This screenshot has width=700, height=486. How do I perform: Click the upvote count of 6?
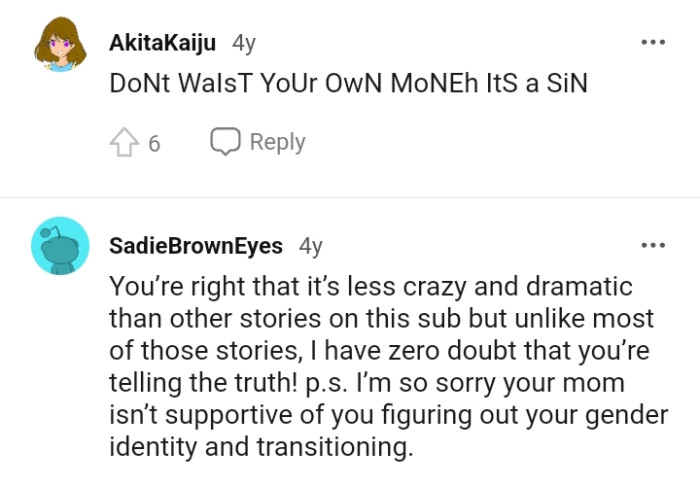(154, 143)
